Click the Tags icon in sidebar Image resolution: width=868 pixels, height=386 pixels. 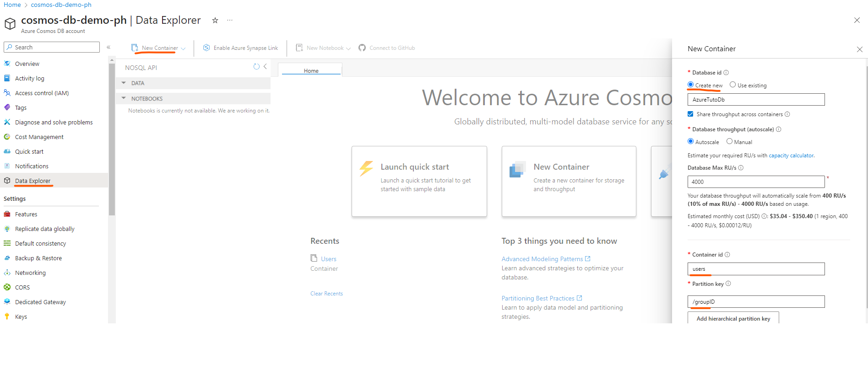point(7,107)
